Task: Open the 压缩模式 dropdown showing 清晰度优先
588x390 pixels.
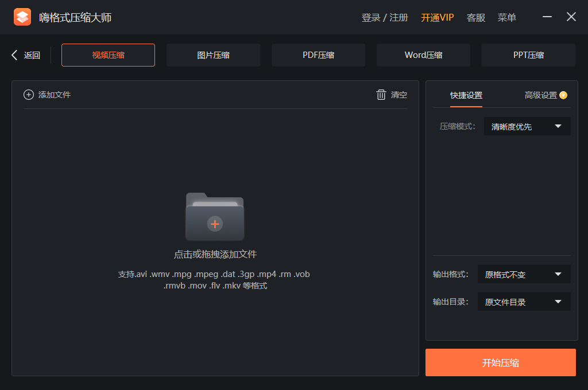Action: 527,126
